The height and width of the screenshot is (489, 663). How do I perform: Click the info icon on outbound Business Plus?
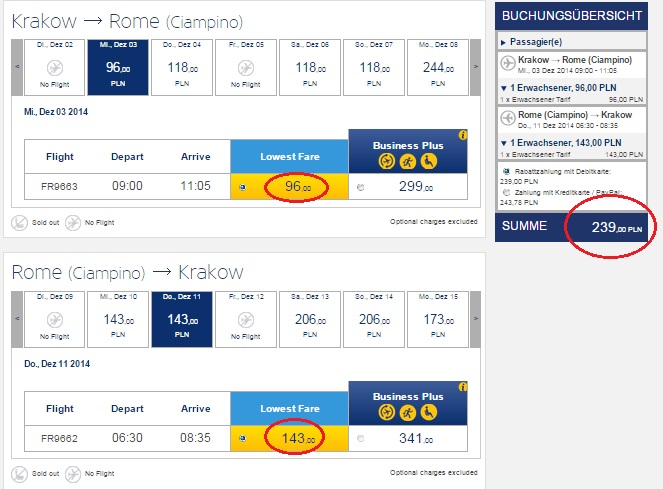pos(463,135)
